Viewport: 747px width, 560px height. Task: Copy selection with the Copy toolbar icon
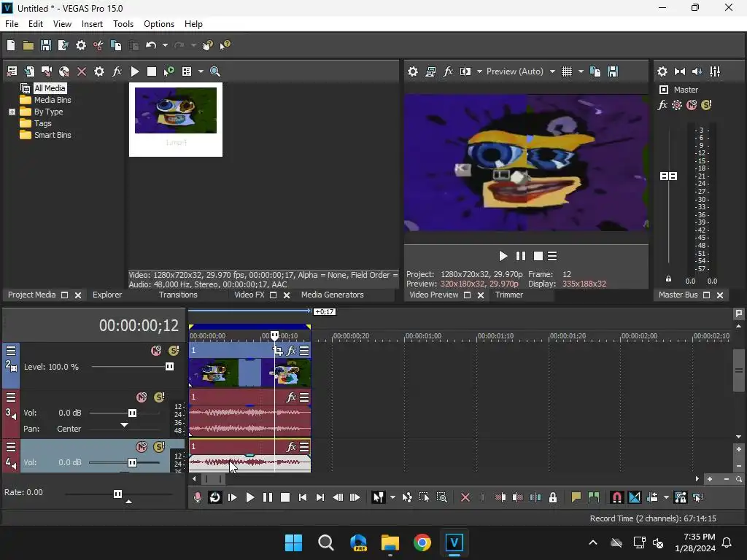pyautogui.click(x=116, y=45)
